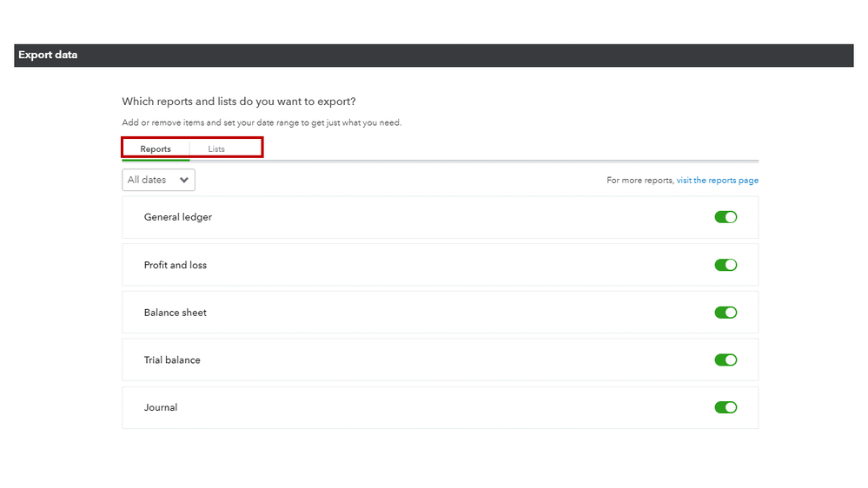The height and width of the screenshot is (488, 868).
Task: Turn off the Profit and loss toggle
Action: point(726,265)
